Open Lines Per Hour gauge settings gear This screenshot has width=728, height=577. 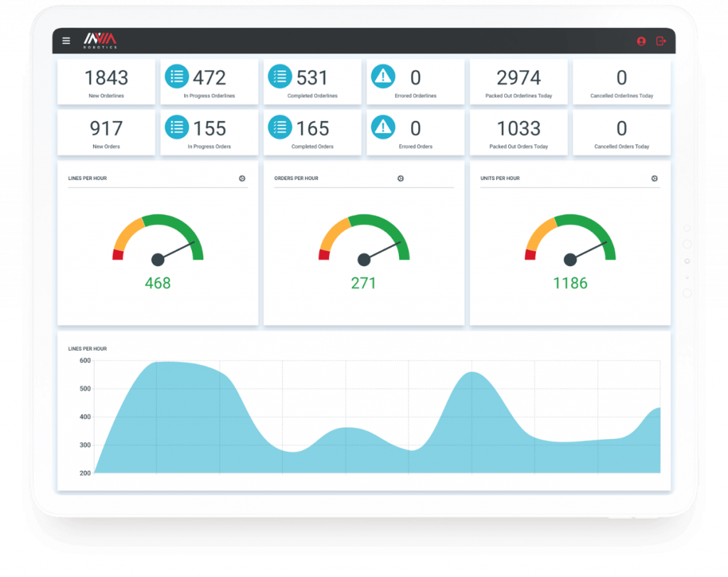[x=242, y=179]
